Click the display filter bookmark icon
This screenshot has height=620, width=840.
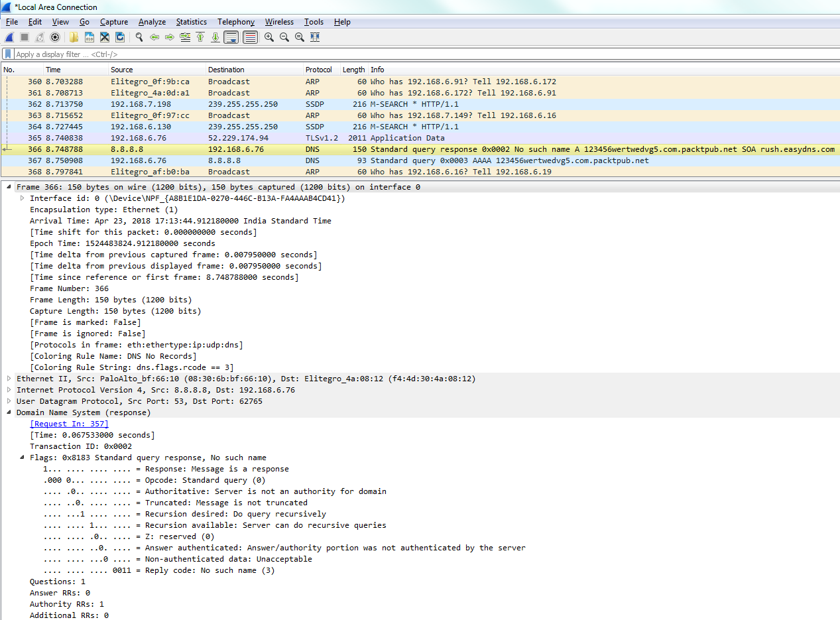coord(8,54)
